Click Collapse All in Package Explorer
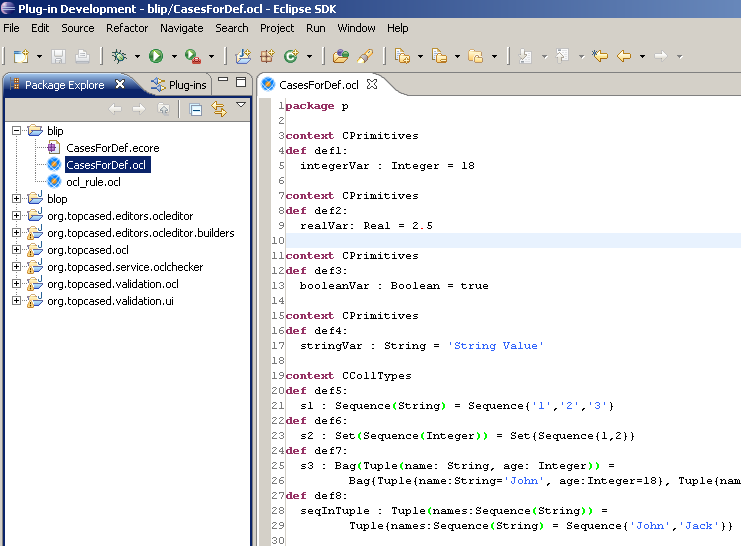 [x=196, y=110]
